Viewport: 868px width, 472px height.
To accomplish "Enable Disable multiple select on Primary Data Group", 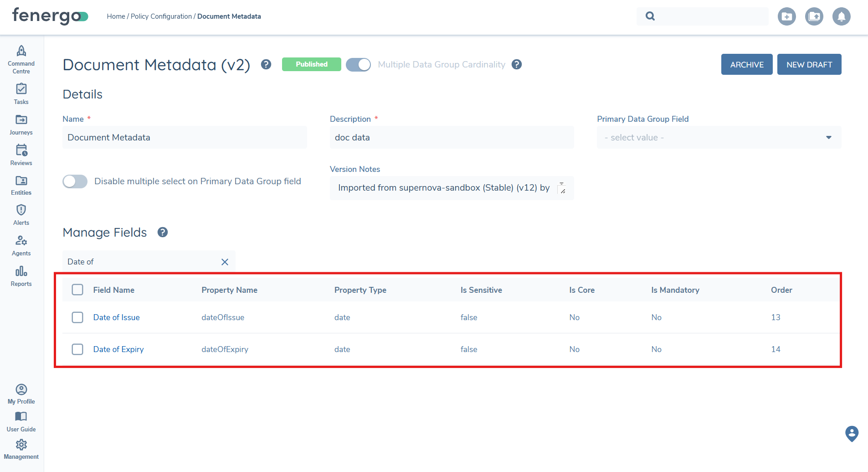I will click(75, 182).
